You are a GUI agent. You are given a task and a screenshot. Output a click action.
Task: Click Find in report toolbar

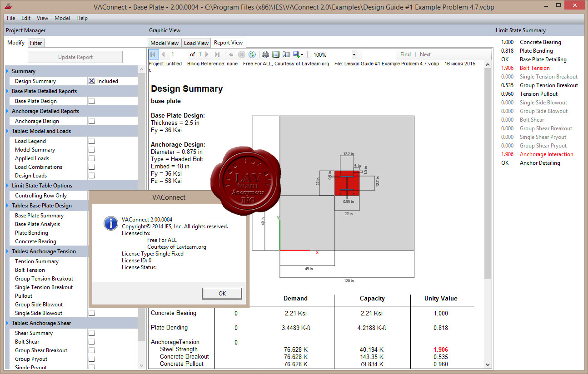tap(405, 54)
